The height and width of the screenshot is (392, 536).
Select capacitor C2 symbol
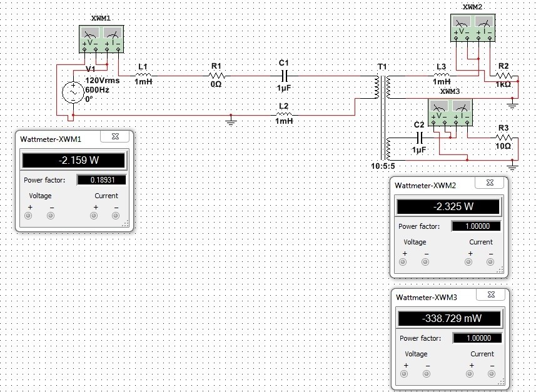[420, 138]
